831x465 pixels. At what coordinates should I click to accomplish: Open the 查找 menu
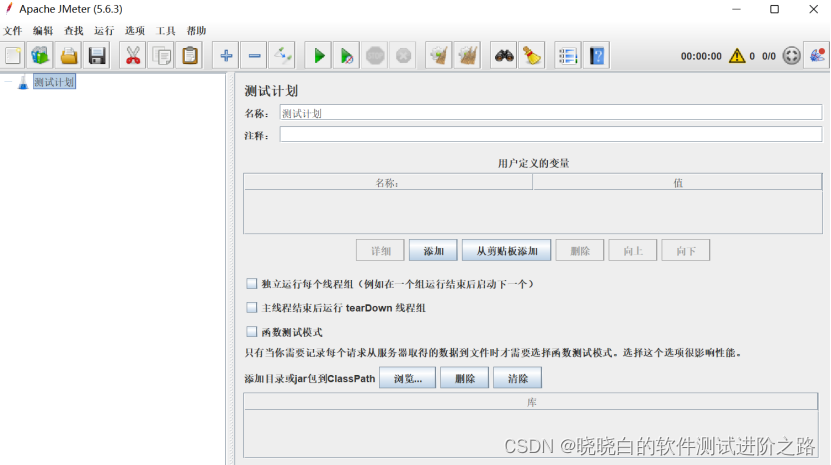74,31
